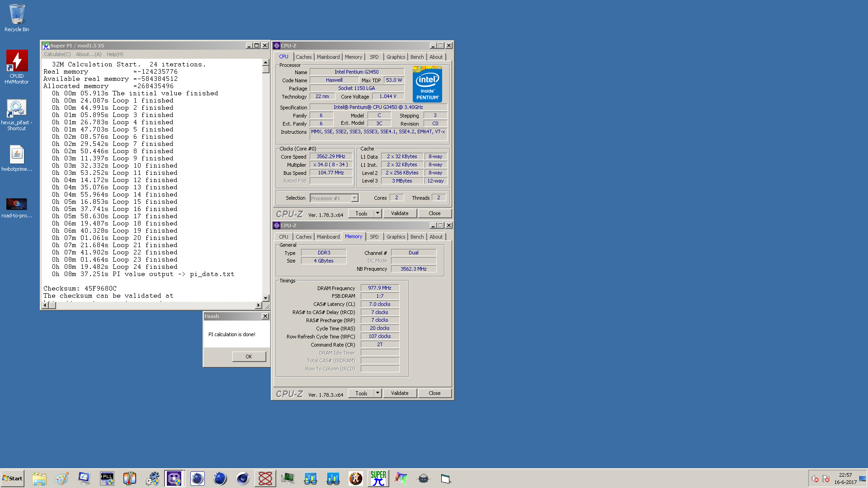Select the SUPER PI taskbar button
The width and height of the screenshot is (868, 488).
[x=378, y=479]
